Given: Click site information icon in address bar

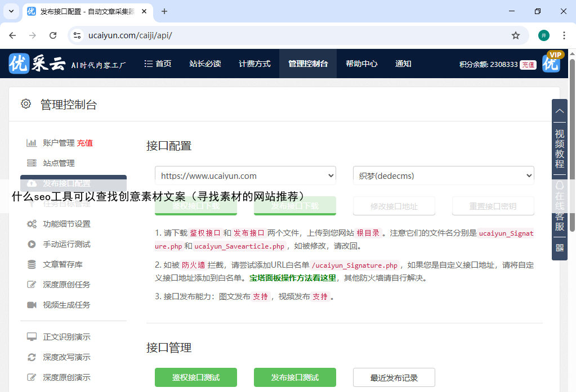Looking at the screenshot, I should click(78, 35).
